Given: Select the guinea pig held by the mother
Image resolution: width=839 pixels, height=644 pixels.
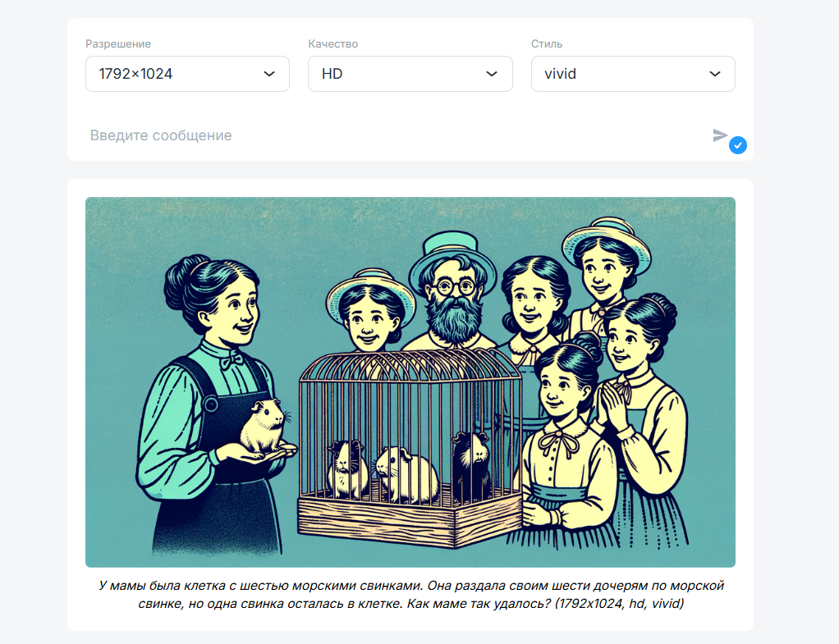Looking at the screenshot, I should tap(264, 427).
